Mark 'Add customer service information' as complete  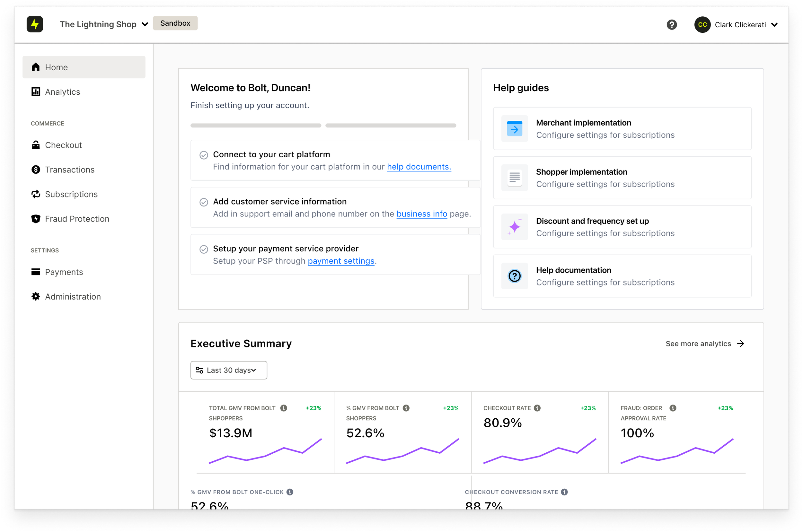204,202
